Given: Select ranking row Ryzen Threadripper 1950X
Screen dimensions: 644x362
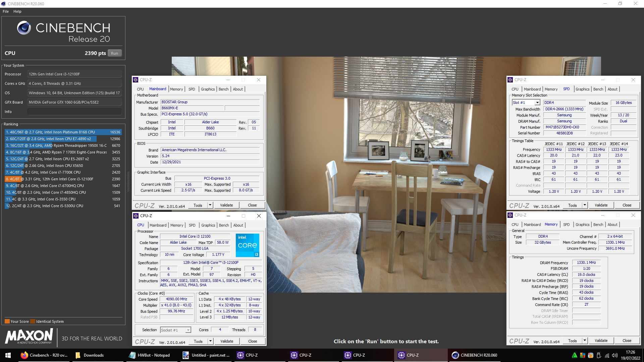Looking at the screenshot, I should coord(63,145).
